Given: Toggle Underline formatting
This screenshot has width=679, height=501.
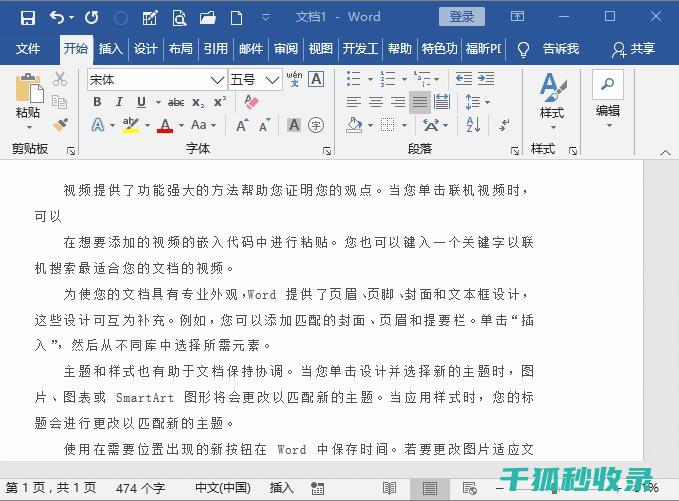Looking at the screenshot, I should pyautogui.click(x=141, y=102).
